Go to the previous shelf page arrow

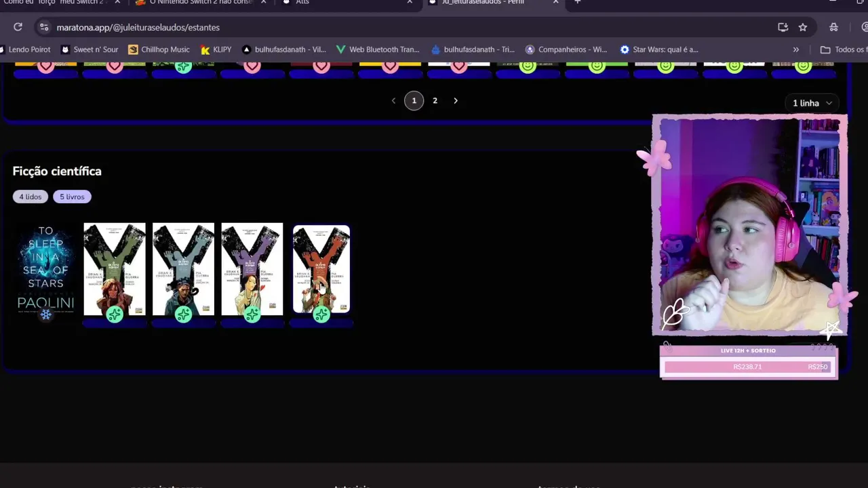pyautogui.click(x=393, y=101)
